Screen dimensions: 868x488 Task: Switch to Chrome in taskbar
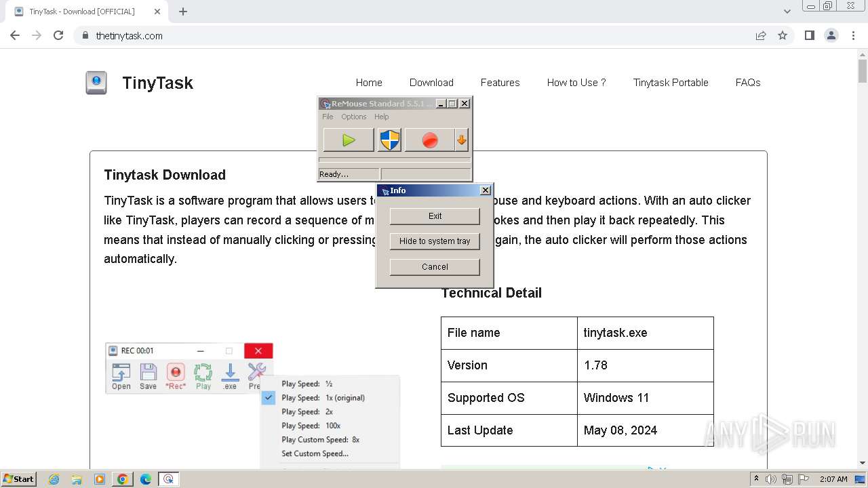tap(123, 479)
